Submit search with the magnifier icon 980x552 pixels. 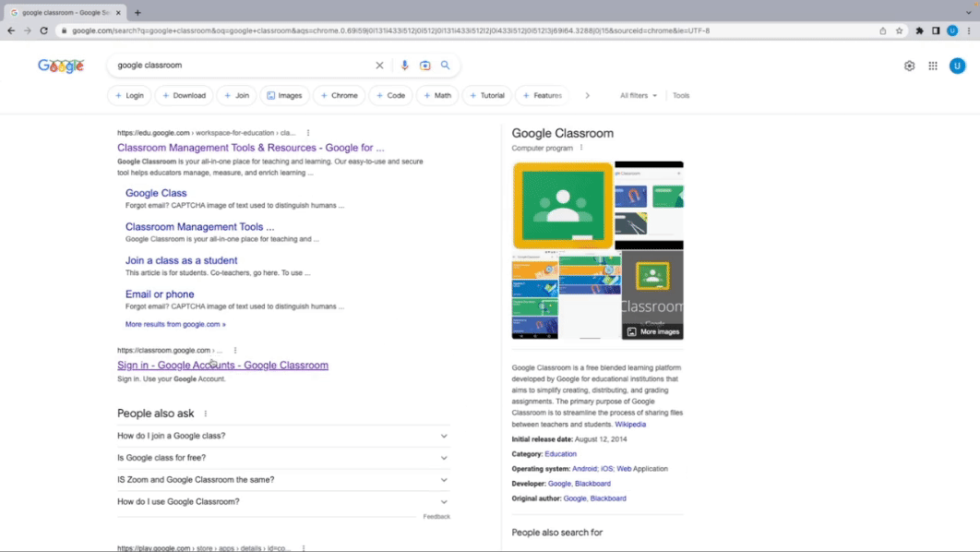[445, 65]
